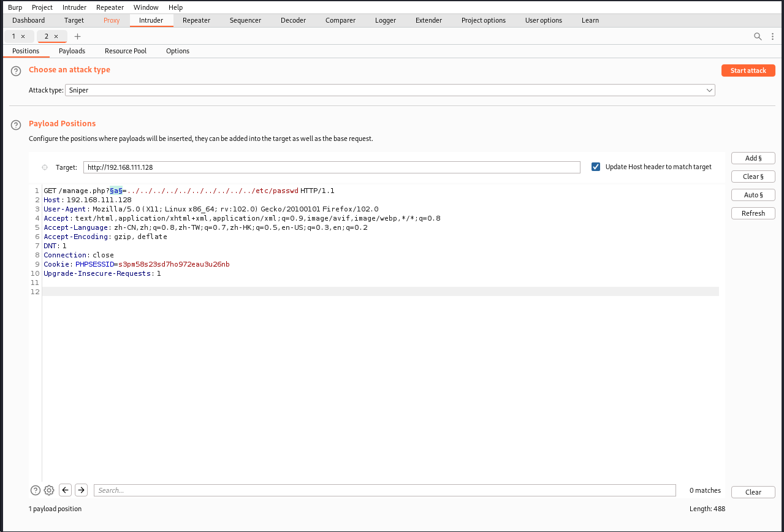Click the Start attack button
This screenshot has width=784, height=532.
[748, 70]
